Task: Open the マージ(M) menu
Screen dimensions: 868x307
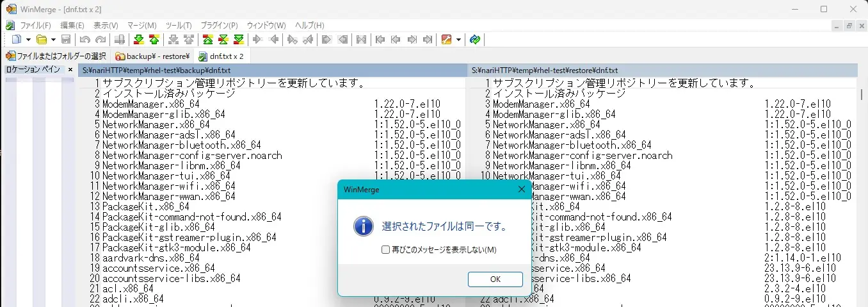Action: (x=141, y=25)
